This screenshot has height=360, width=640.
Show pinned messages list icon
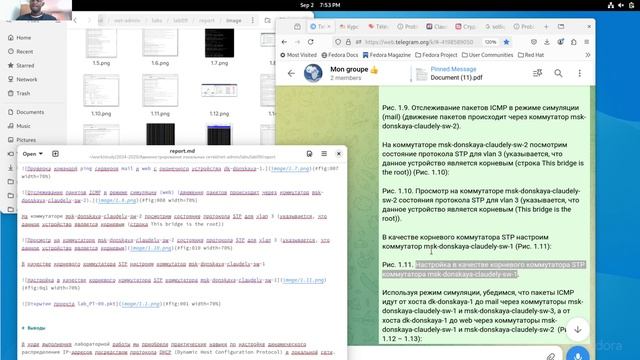point(537,73)
